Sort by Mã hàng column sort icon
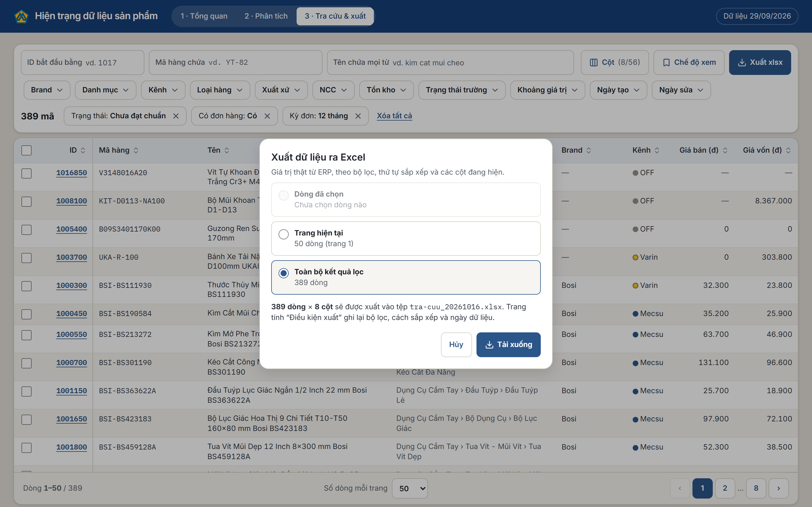This screenshot has height=507, width=812. pyautogui.click(x=136, y=151)
